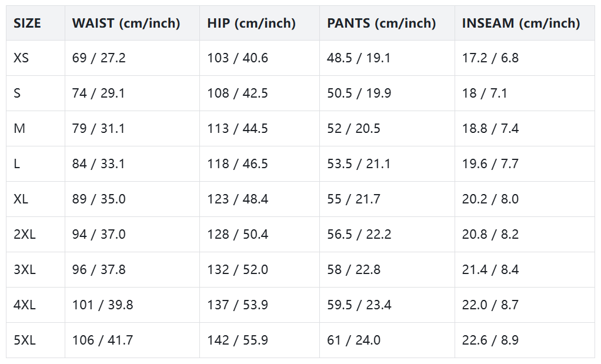Select the waist value 74 / 29.1

[98, 93]
